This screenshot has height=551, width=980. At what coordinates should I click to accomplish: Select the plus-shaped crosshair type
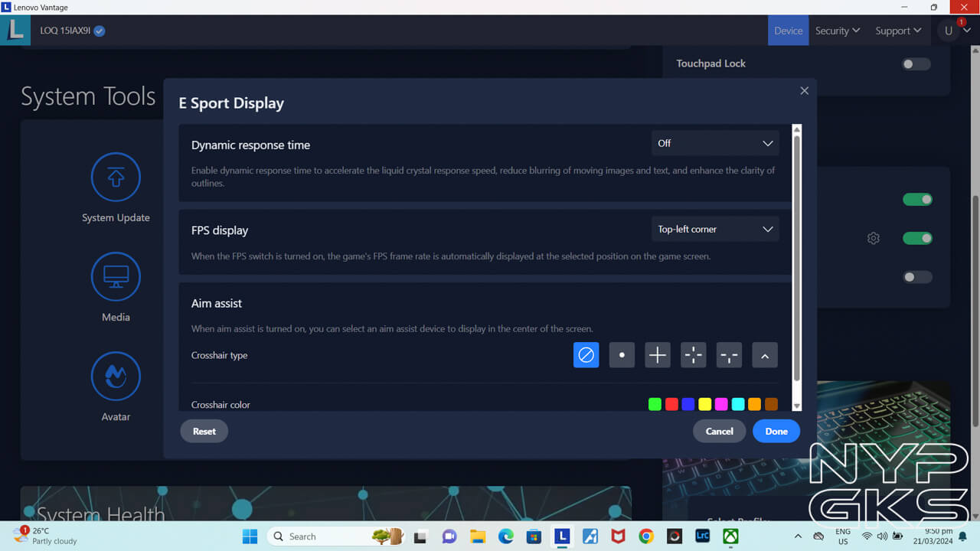coord(658,355)
